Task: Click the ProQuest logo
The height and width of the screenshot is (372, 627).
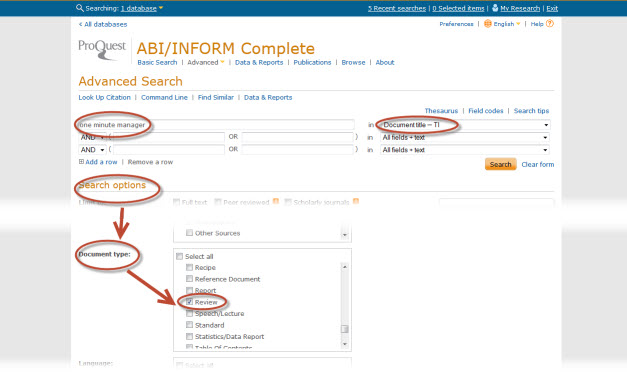Action: 102,50
